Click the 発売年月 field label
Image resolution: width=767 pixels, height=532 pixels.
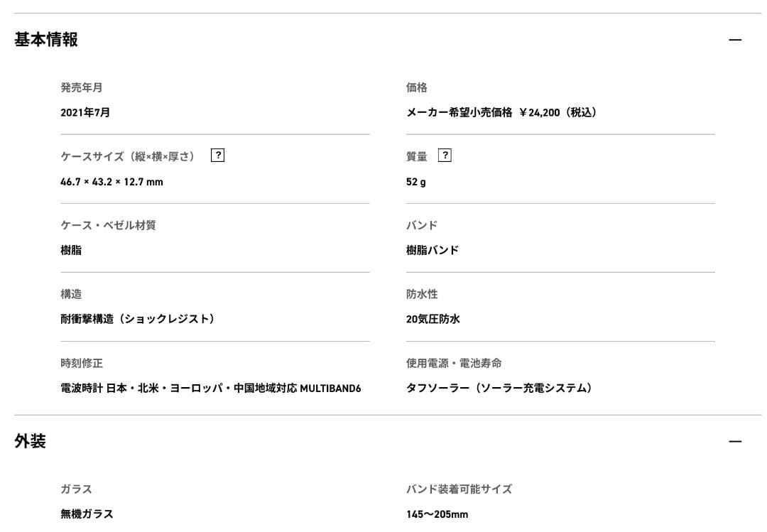(x=81, y=87)
